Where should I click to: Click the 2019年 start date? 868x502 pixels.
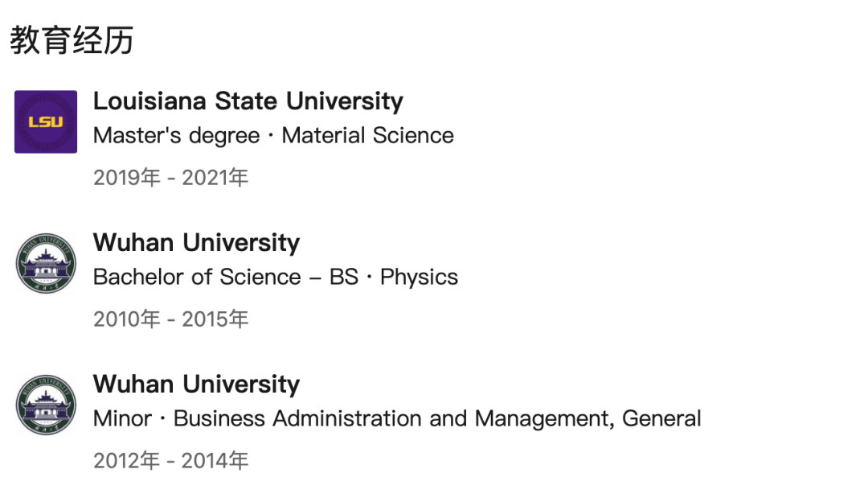127,178
